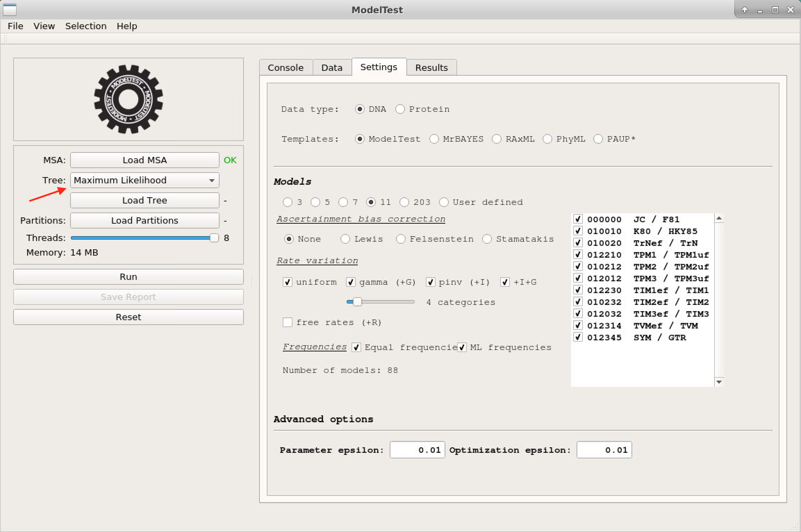
Task: Select the 203 models radio button
Action: pyautogui.click(x=404, y=202)
